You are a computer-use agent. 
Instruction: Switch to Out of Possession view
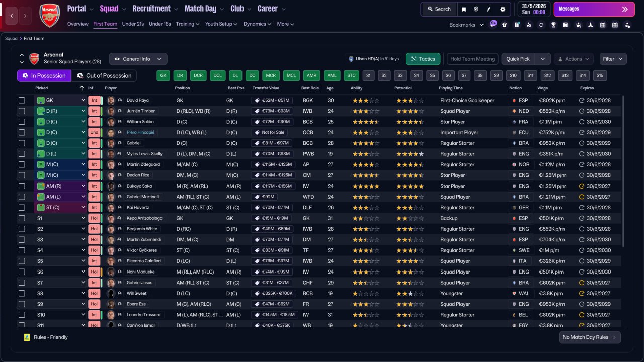click(104, 76)
